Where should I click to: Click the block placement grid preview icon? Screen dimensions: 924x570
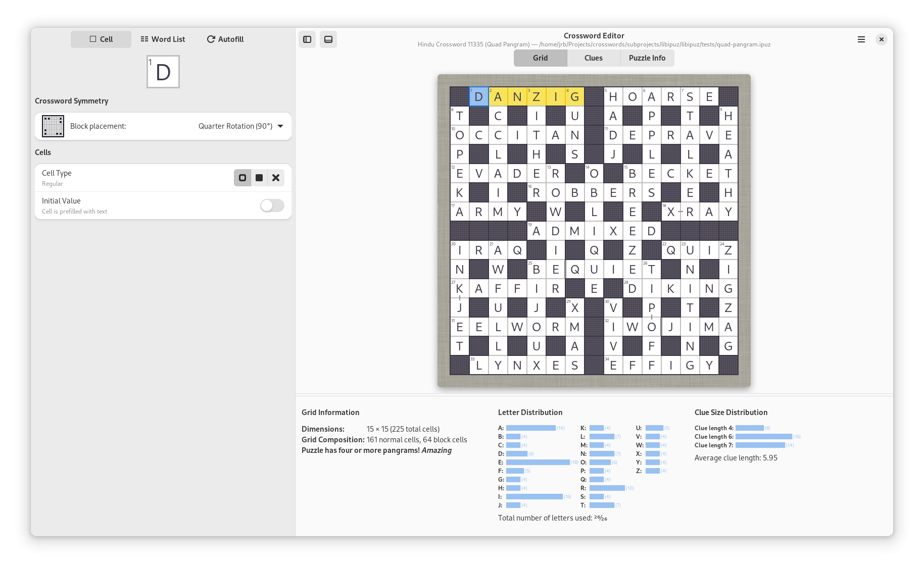(53, 126)
